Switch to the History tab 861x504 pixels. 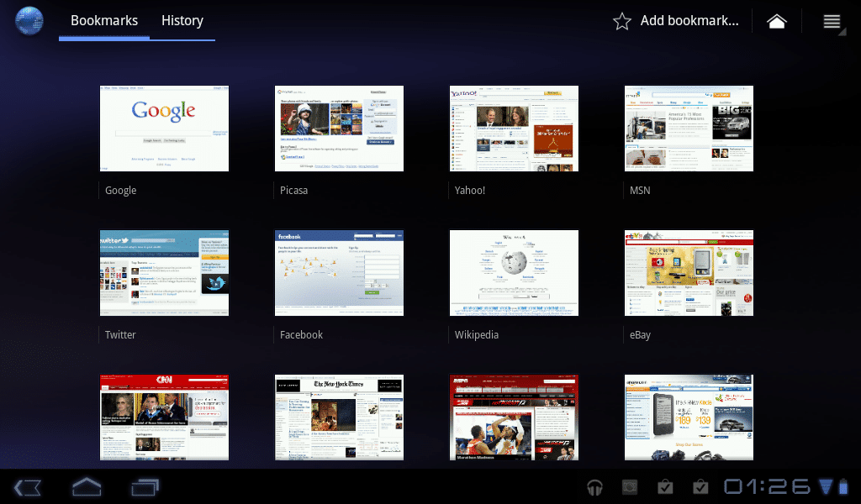point(182,21)
